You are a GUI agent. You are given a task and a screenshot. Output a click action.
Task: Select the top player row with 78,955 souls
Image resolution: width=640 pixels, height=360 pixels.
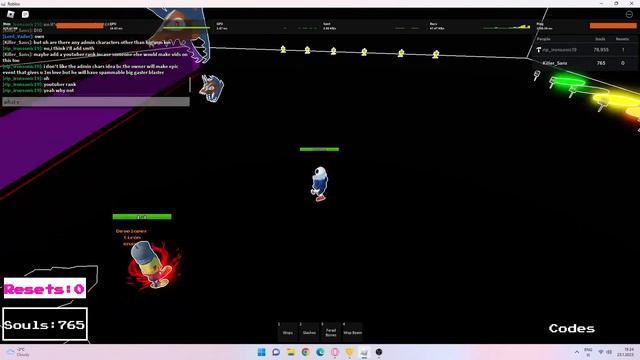click(584, 50)
